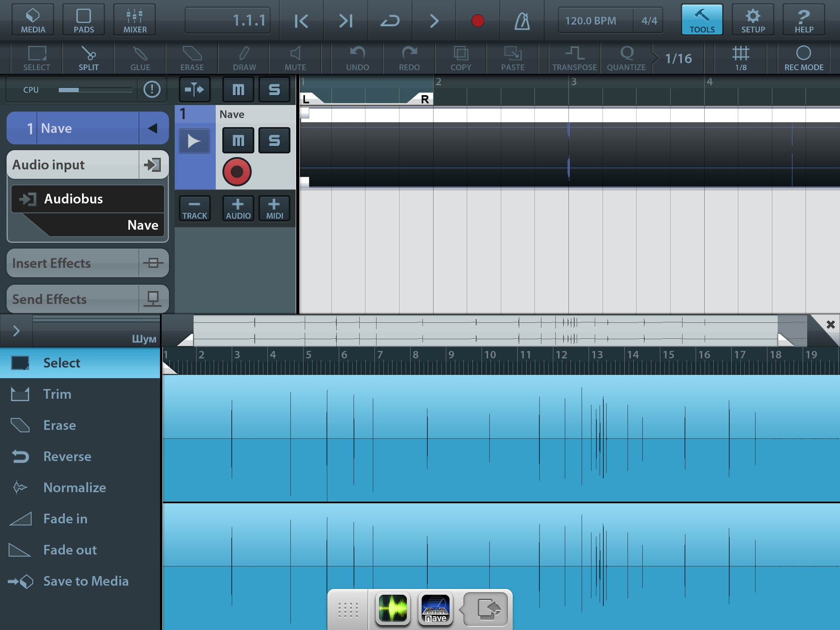The image size is (840, 630).
Task: Toggle global mute for all tracks
Action: 238,89
